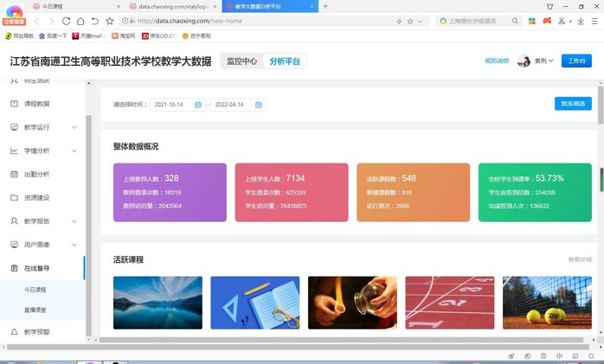Open the 苏宁易购 bookmark
This screenshot has width=604, height=364.
coord(196,35)
